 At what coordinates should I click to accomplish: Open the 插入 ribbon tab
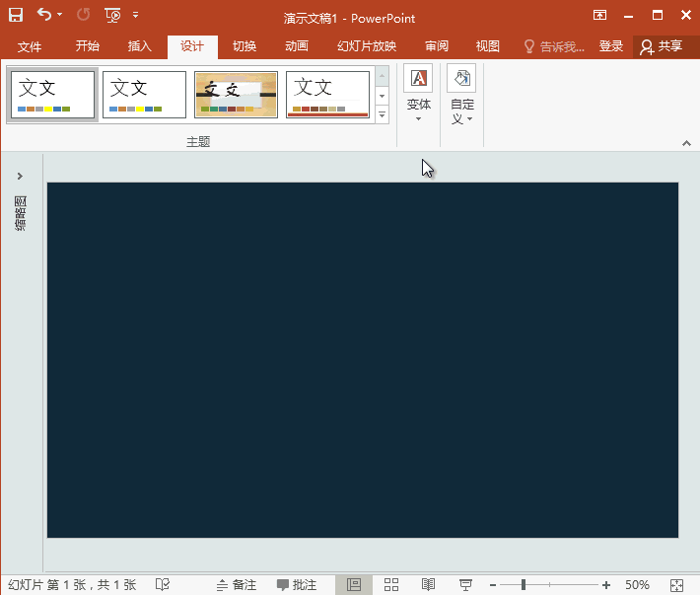tap(140, 46)
